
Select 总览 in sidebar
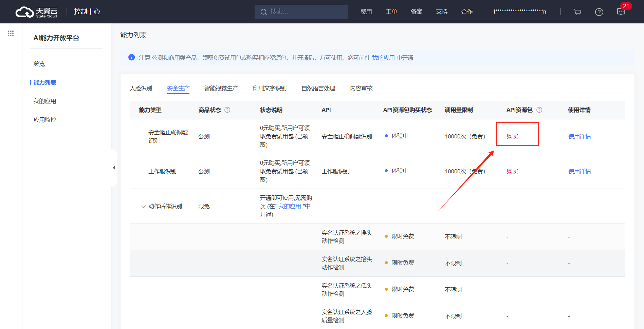coord(39,64)
